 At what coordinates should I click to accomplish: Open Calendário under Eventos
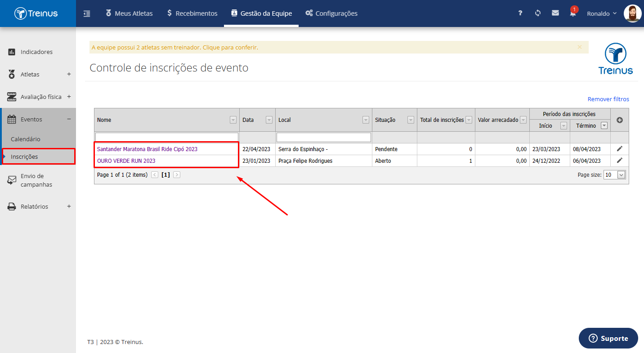pos(26,139)
